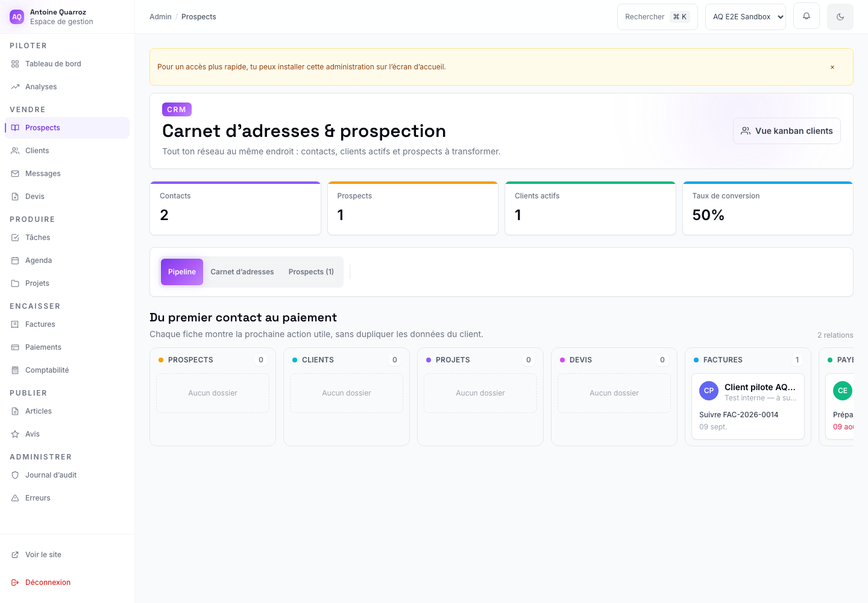This screenshot has height=603, width=868.
Task: Click the Erreurs warning triangle icon
Action: pos(15,498)
